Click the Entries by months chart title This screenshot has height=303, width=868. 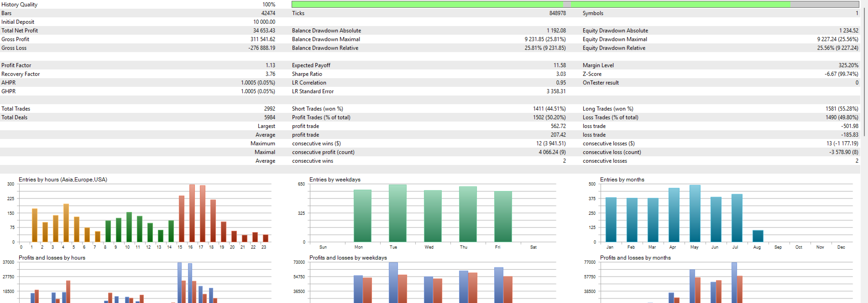click(x=622, y=180)
